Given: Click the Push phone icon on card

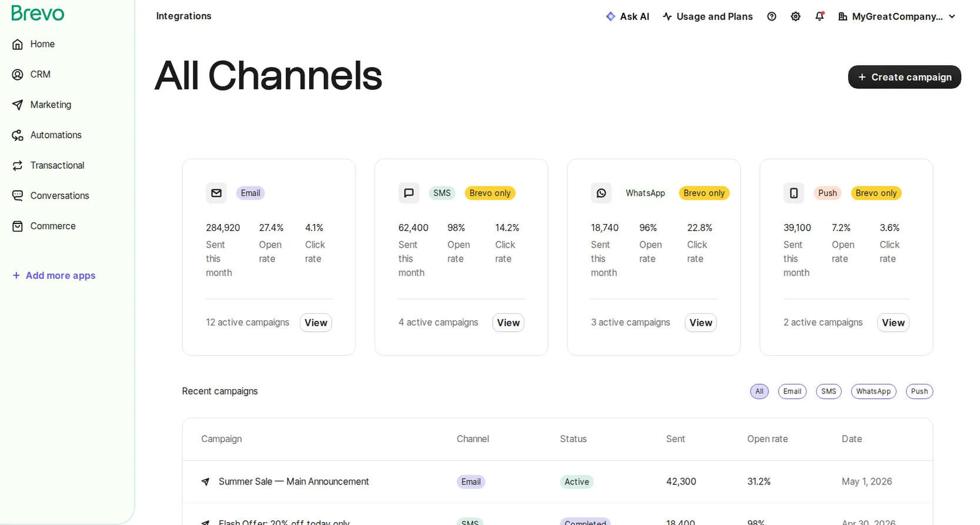Looking at the screenshot, I should [x=794, y=193].
